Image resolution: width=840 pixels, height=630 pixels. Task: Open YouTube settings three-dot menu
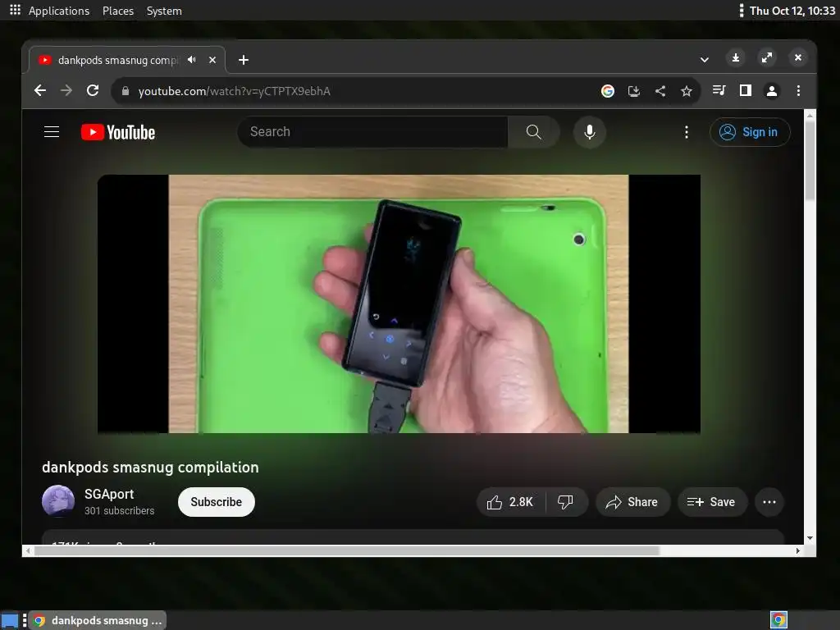point(687,132)
